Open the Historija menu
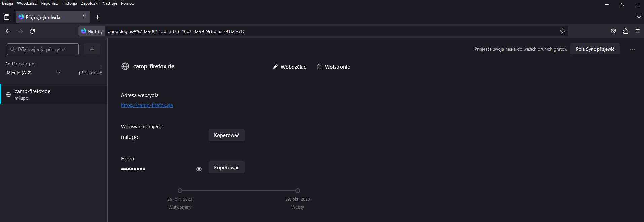 click(x=69, y=3)
